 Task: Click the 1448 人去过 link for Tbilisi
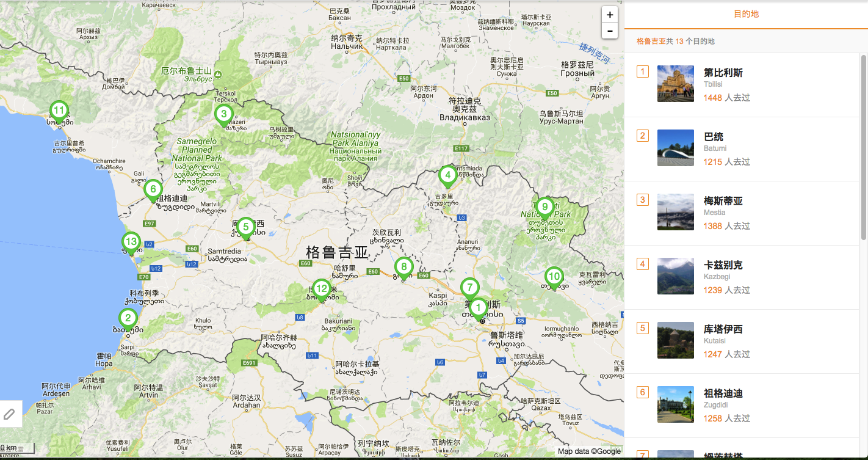(x=726, y=98)
